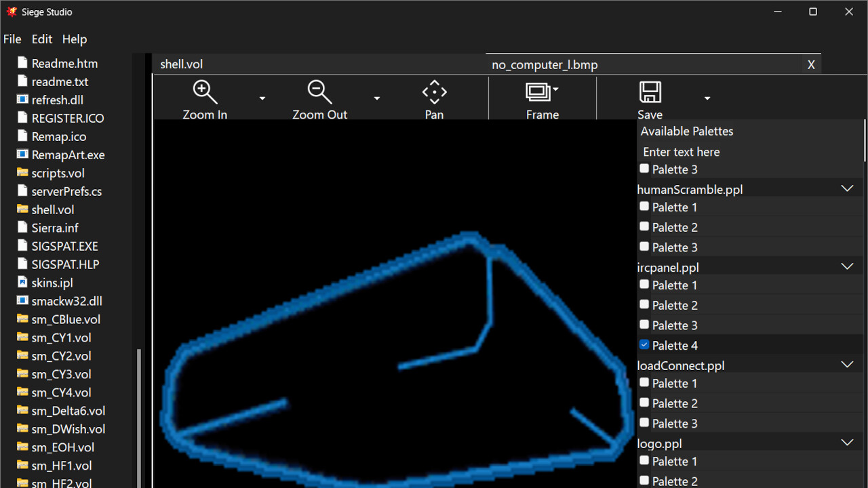
Task: Enable Palette 1 under humanScramble.ppl
Action: coord(644,207)
